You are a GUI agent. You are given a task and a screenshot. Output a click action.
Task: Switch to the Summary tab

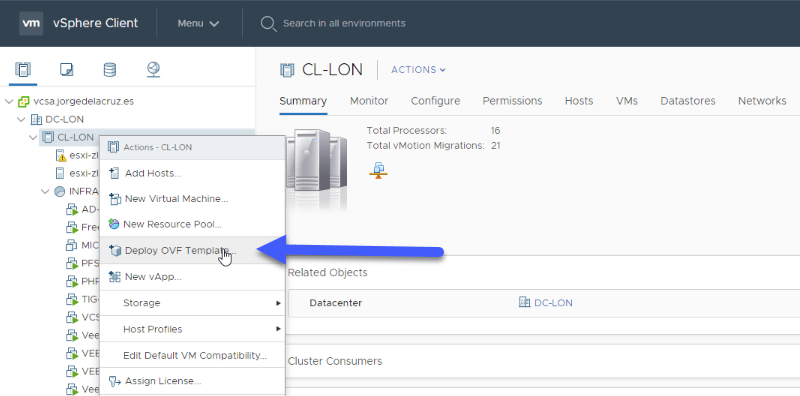[x=303, y=101]
